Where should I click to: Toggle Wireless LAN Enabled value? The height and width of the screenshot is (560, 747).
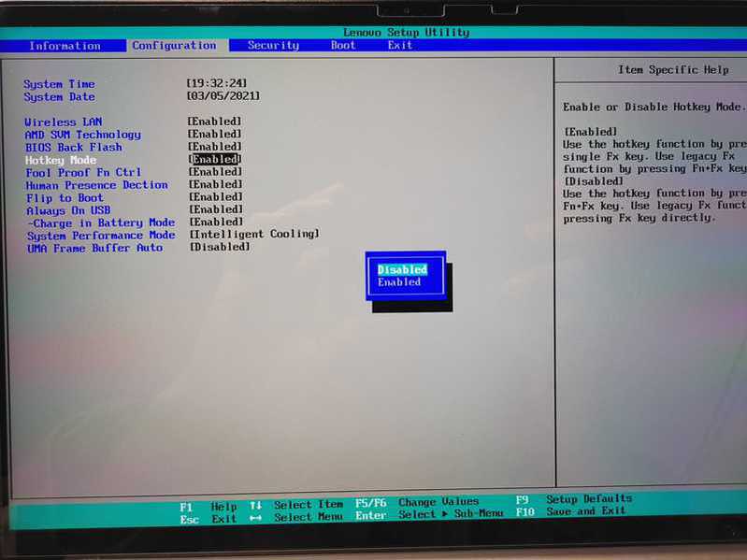(x=214, y=122)
